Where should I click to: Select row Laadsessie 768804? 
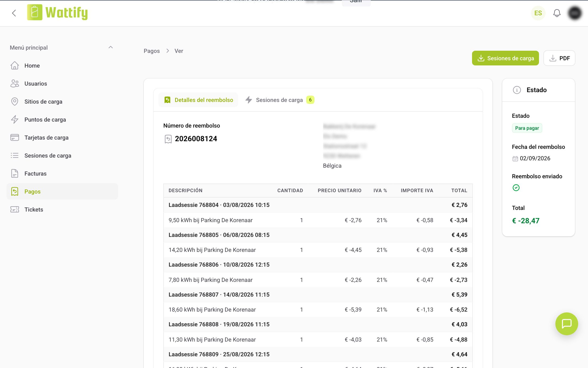point(318,205)
